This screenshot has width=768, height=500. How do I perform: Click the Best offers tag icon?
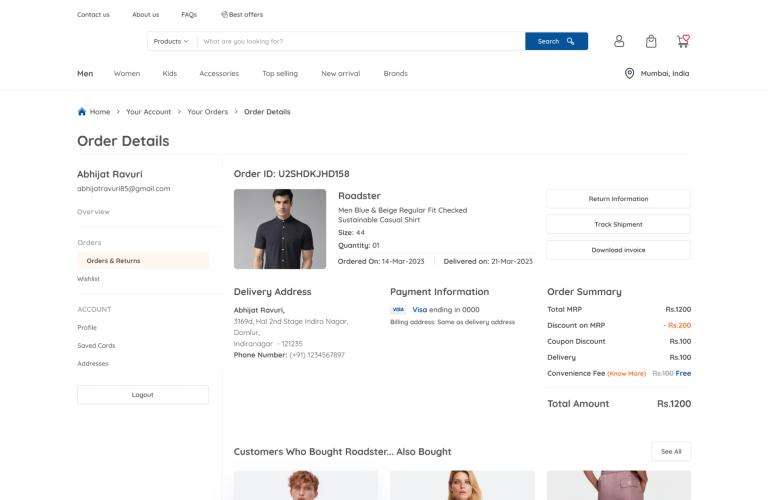tap(224, 15)
